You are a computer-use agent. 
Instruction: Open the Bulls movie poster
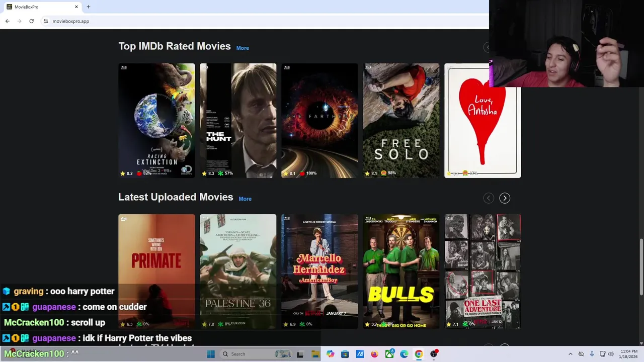pyautogui.click(x=401, y=271)
